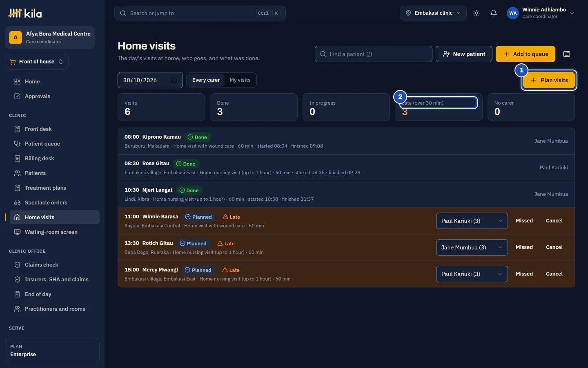Open carer dropdown for Mercy Mwangi visit
The height and width of the screenshot is (368, 588).
coord(472,274)
